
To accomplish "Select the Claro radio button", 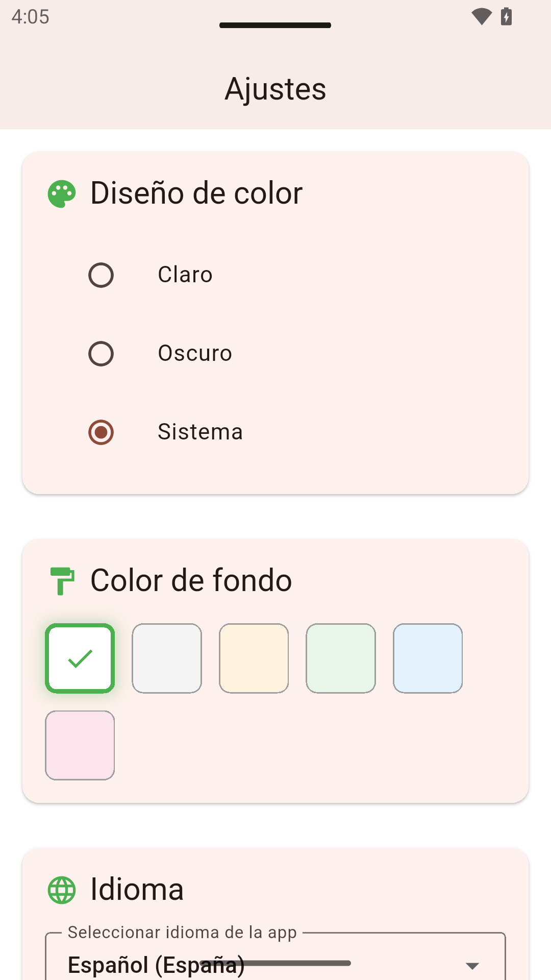I will [101, 275].
